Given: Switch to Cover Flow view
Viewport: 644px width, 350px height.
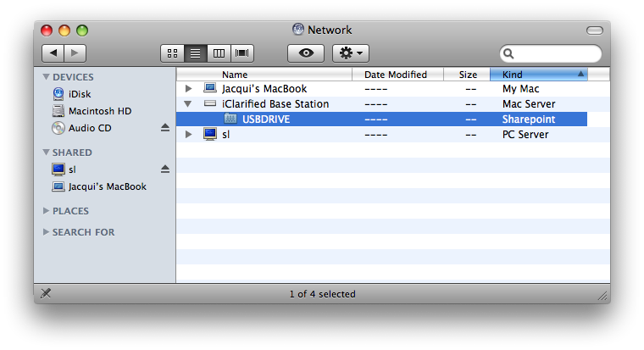Looking at the screenshot, I should coord(243,53).
